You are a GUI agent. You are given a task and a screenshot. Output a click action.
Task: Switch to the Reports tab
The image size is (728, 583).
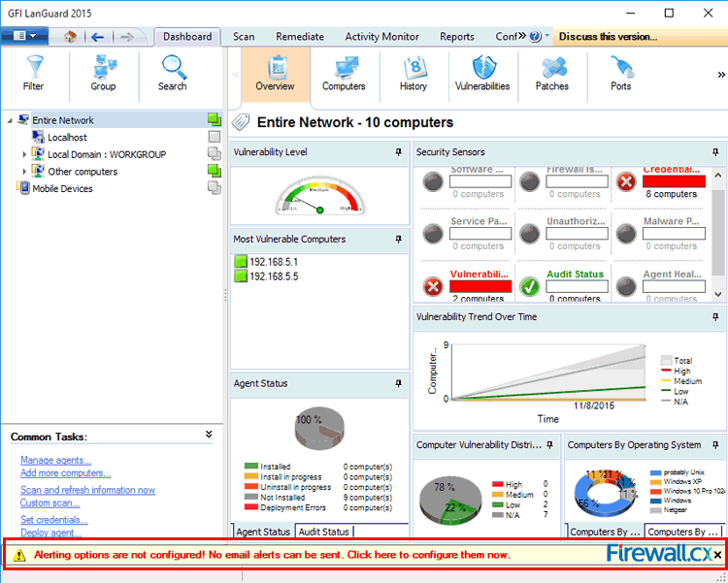coord(457,37)
